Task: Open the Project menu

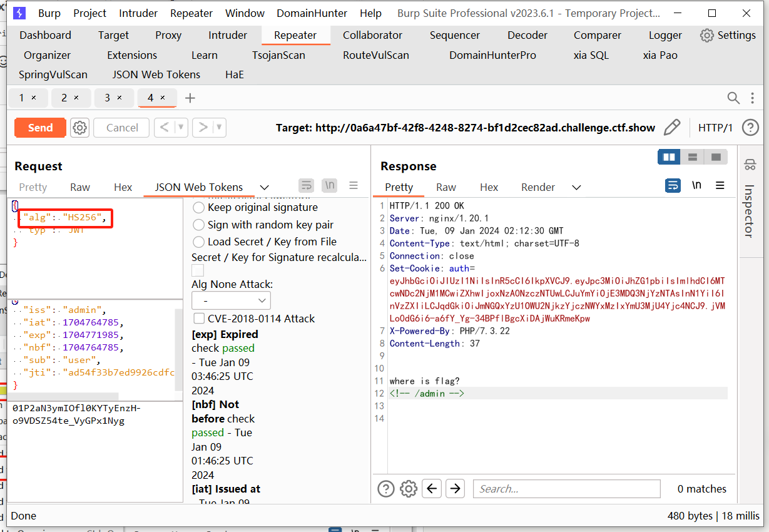Action: pyautogui.click(x=90, y=13)
